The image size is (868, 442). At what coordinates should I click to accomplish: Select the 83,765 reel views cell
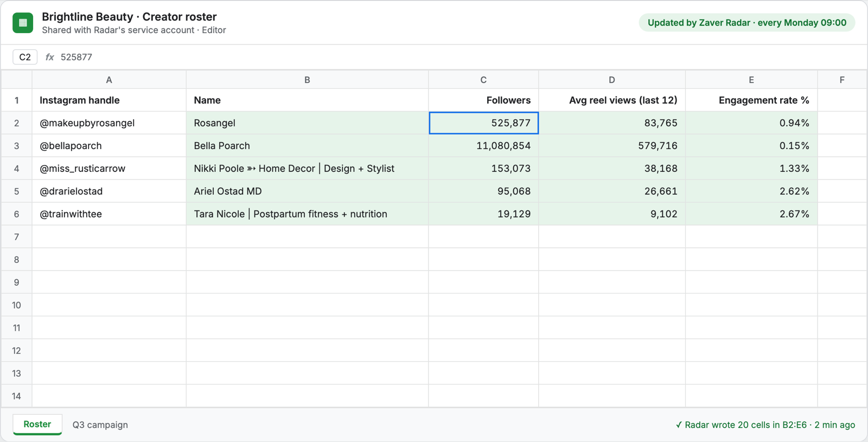612,123
